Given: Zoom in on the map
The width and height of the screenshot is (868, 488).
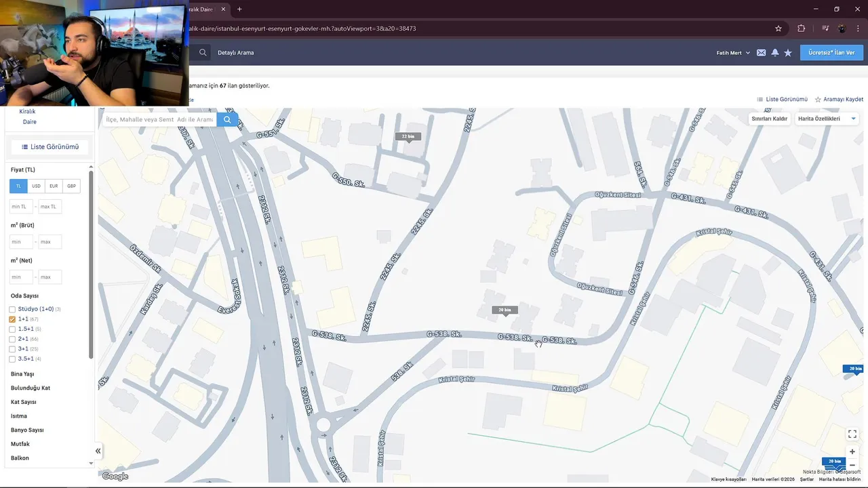Looking at the screenshot, I should coord(852,451).
